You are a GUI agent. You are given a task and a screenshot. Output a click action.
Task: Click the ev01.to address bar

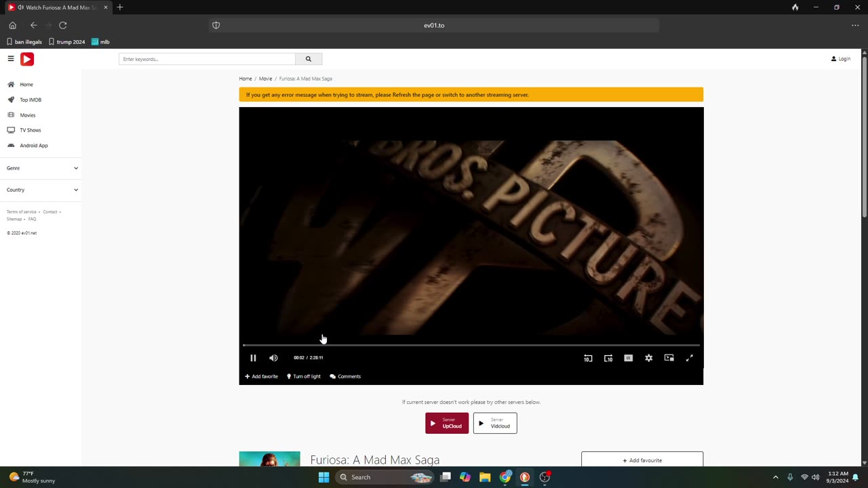[x=434, y=25]
